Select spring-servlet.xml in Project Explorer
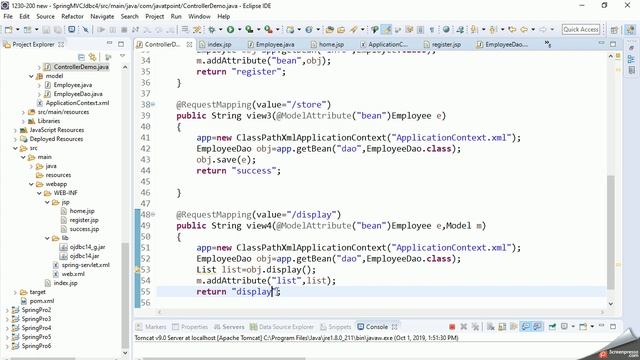The height and width of the screenshot is (360, 640). coord(85,265)
